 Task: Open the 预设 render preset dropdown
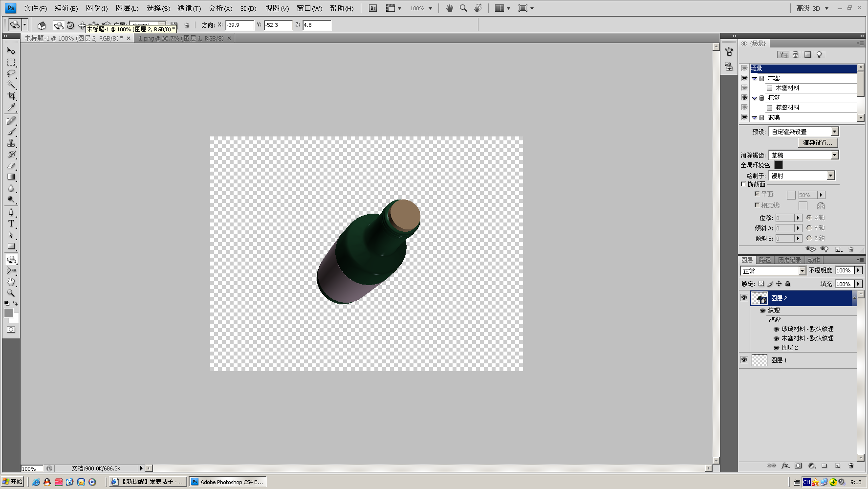click(x=803, y=132)
